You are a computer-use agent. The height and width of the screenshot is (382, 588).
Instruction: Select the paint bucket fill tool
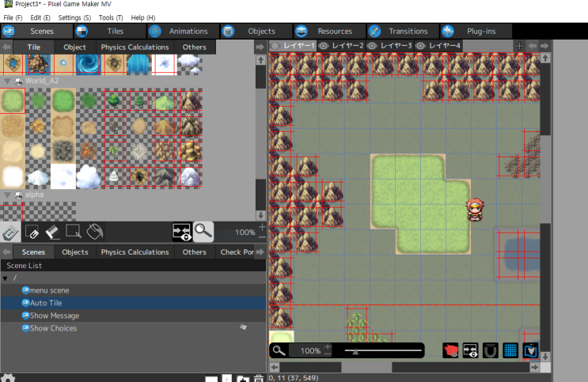[x=94, y=232]
